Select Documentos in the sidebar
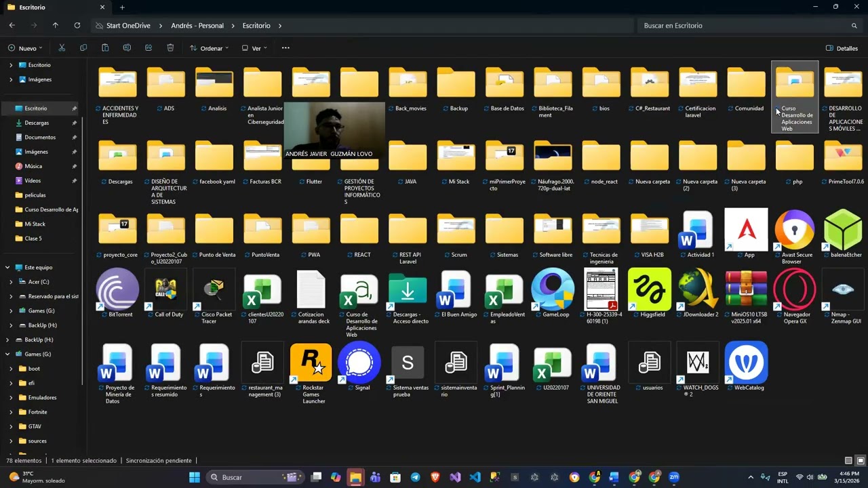 pos(41,138)
